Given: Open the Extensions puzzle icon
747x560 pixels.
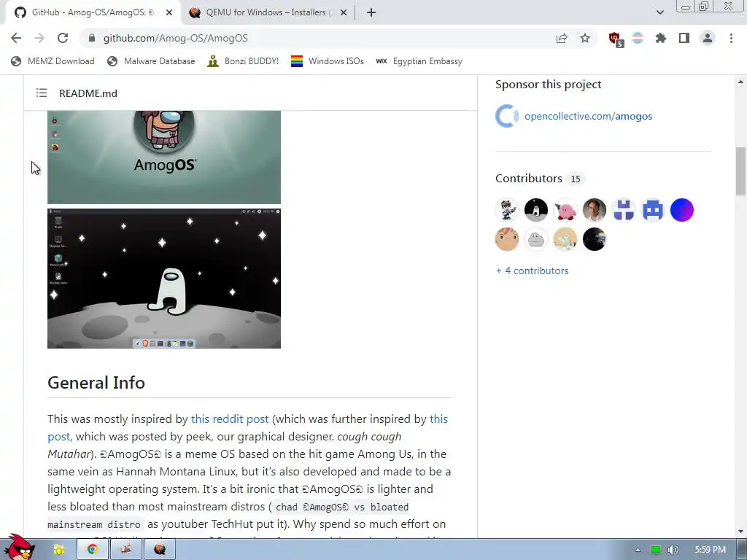Looking at the screenshot, I should point(661,38).
